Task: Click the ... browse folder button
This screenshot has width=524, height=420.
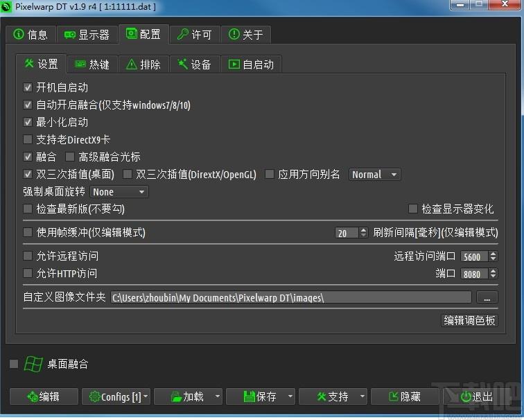Action: click(x=487, y=297)
